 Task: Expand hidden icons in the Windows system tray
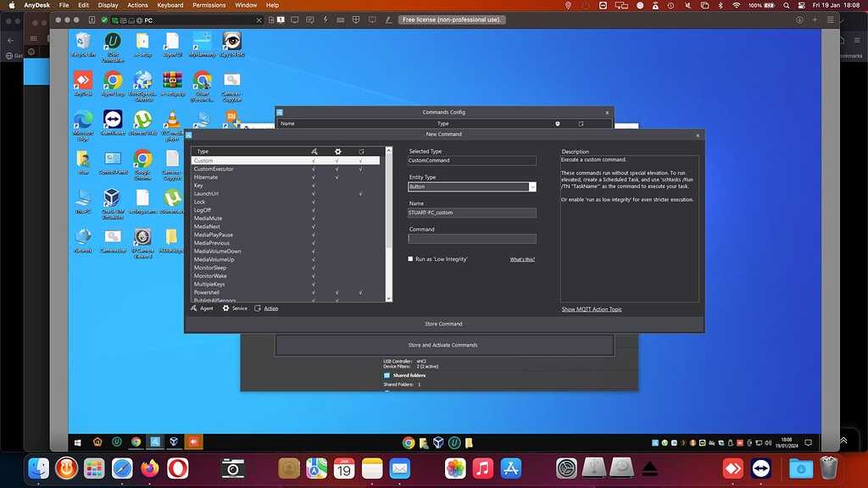point(683,441)
